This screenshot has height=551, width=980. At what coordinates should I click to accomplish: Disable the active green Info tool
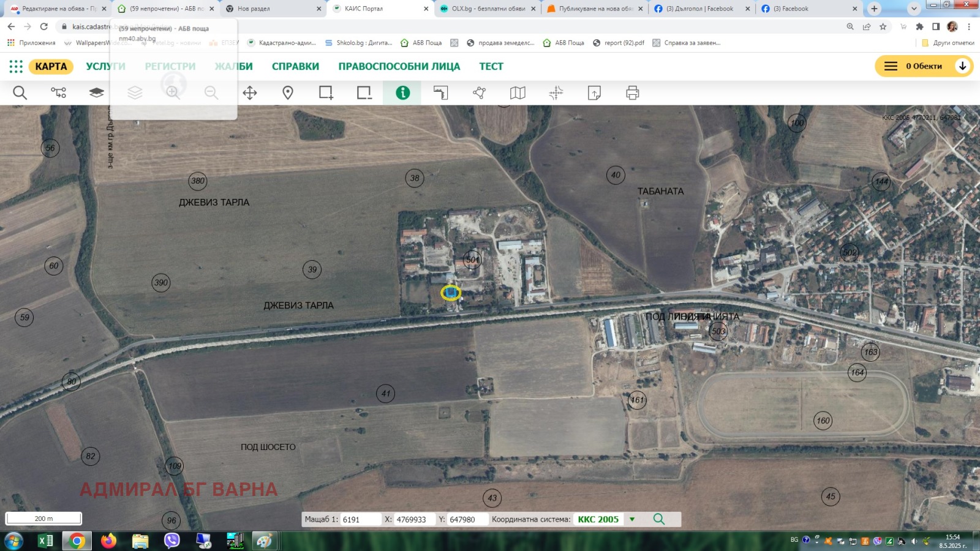(x=402, y=92)
